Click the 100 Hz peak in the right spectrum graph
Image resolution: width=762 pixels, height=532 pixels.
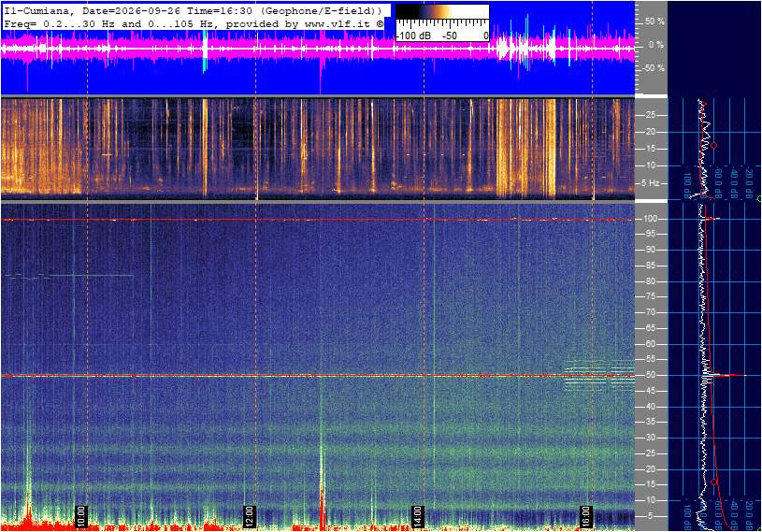712,219
